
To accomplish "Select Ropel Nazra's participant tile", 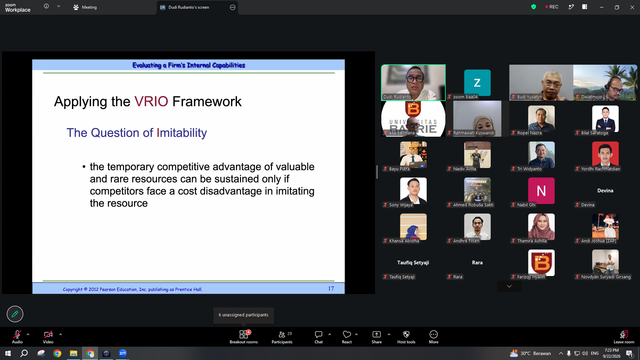I will (541, 118).
